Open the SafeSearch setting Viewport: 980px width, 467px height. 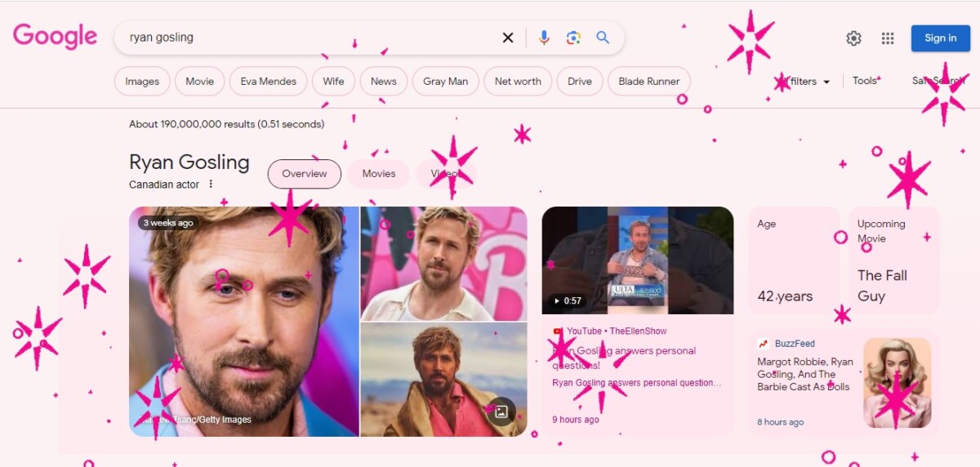click(938, 81)
